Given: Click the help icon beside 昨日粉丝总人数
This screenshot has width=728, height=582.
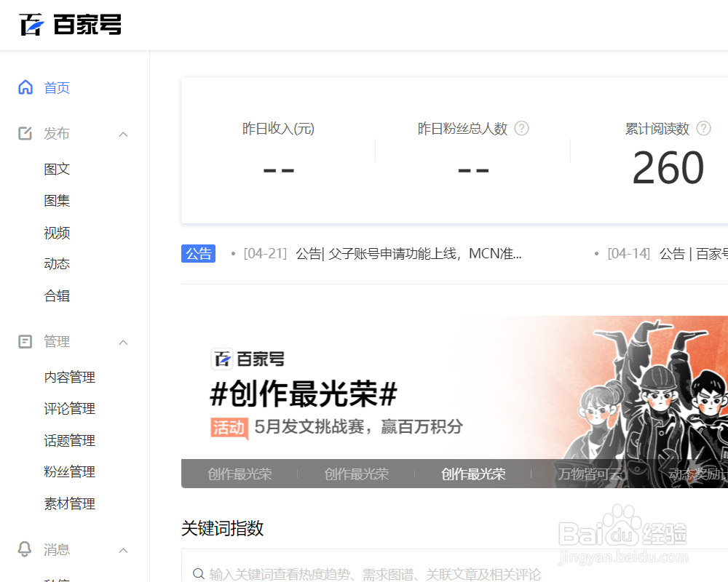Looking at the screenshot, I should click(521, 128).
